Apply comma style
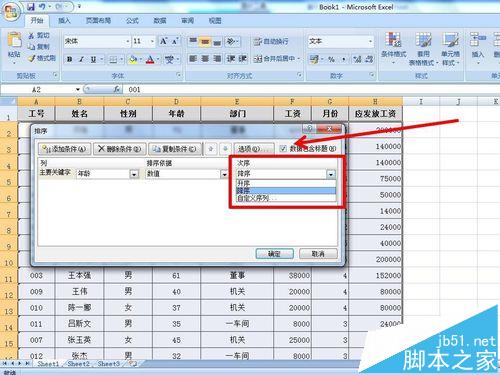Screen dimensions: 500x375 tap(344, 59)
